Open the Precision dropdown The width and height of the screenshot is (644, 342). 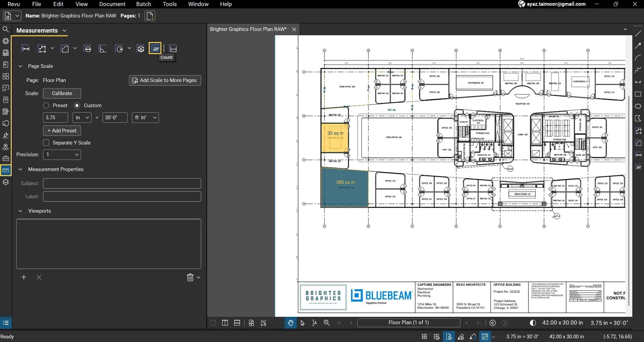(62, 155)
